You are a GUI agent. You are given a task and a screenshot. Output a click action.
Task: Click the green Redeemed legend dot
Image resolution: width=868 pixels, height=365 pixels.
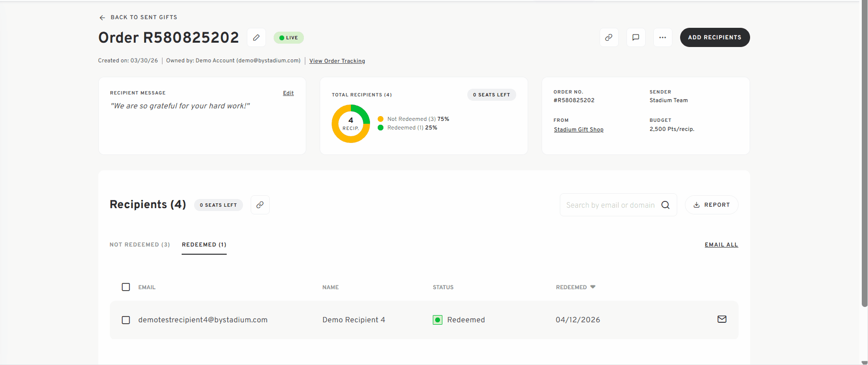[381, 128]
